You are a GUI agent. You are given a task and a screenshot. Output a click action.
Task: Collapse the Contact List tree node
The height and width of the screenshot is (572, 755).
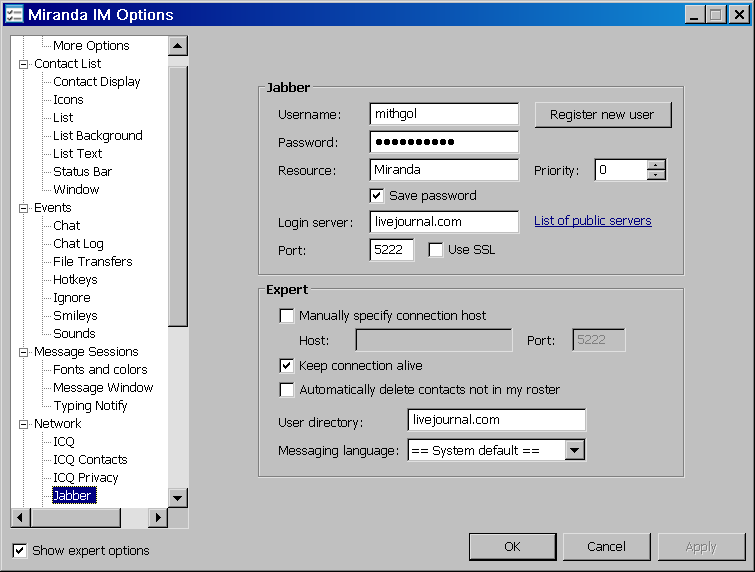pos(23,64)
